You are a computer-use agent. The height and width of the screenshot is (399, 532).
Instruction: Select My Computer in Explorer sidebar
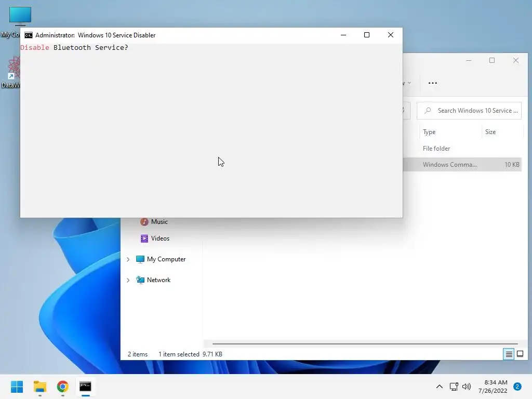click(x=161, y=259)
